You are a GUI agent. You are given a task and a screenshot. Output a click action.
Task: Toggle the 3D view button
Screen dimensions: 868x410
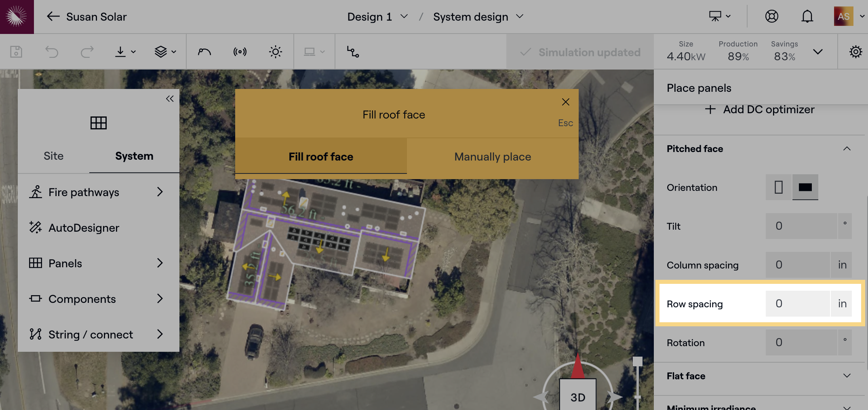pos(577,397)
